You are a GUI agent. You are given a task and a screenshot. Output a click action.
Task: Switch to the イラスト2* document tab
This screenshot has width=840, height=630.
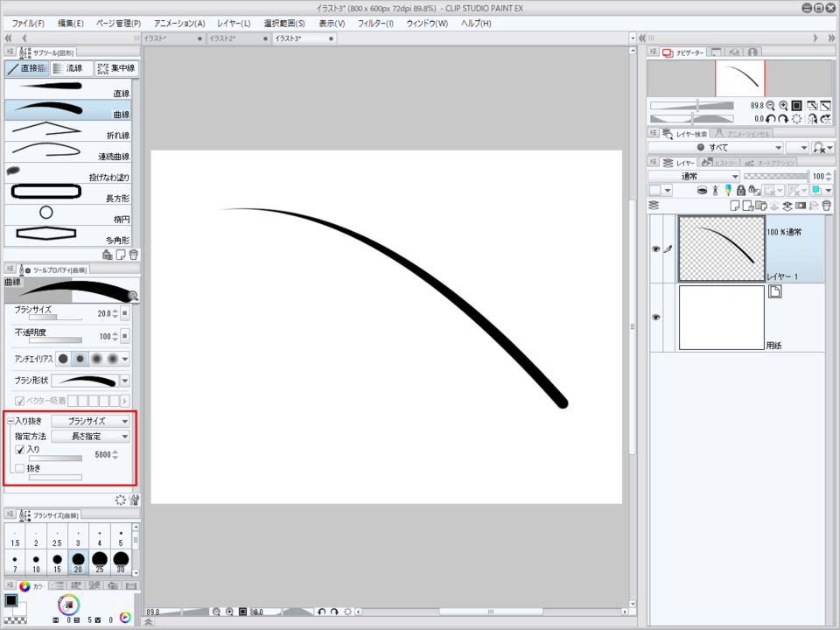tap(232, 38)
